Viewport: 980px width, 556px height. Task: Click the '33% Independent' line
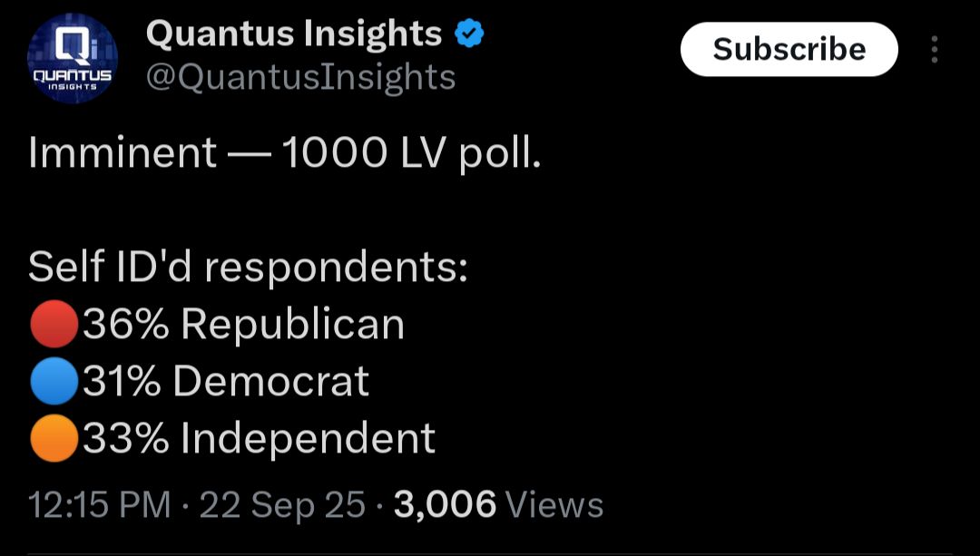point(259,439)
